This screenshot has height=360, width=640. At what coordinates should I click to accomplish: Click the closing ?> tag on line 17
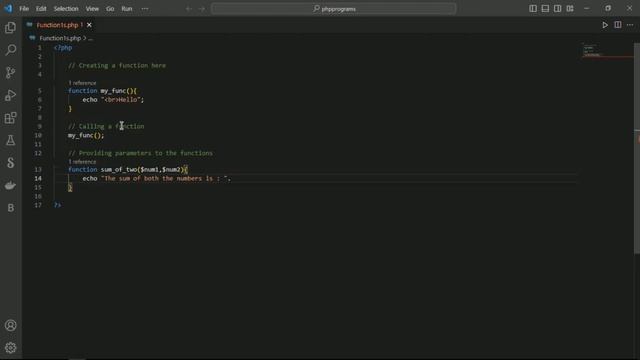coord(57,205)
